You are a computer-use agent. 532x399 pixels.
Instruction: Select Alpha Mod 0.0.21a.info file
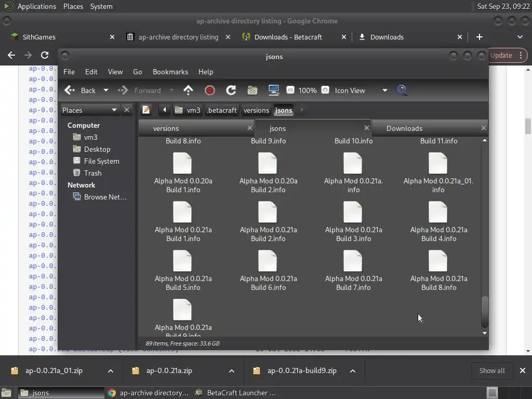[353, 173]
